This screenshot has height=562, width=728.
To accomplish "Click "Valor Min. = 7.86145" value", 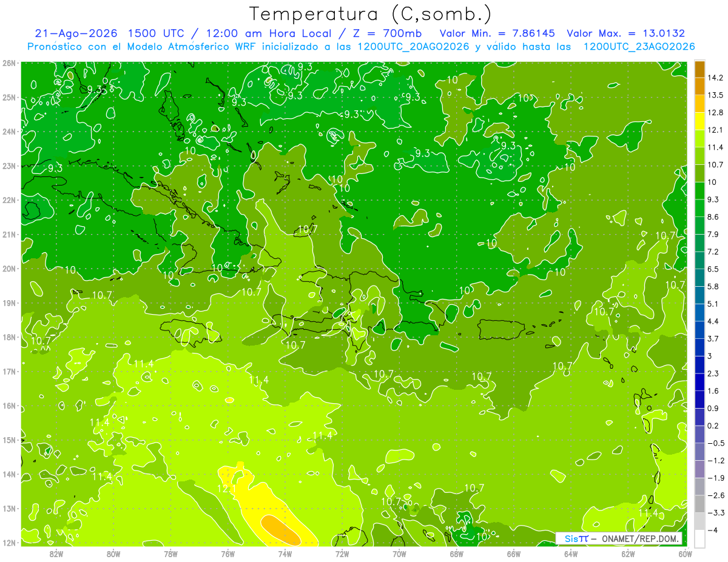I will pyautogui.click(x=497, y=33).
